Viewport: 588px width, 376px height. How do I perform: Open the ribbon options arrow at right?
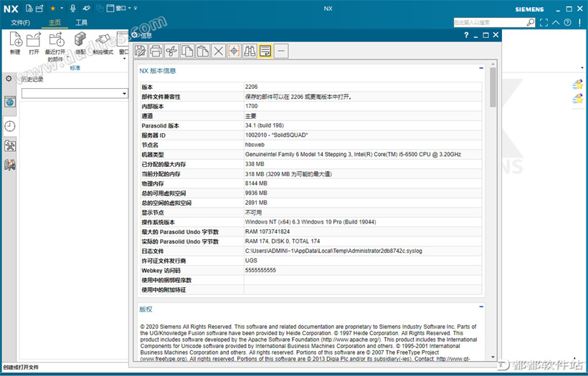(582, 68)
